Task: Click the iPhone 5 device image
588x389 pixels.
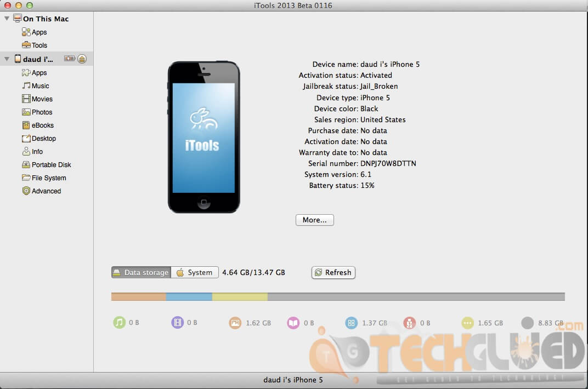Action: (203, 137)
